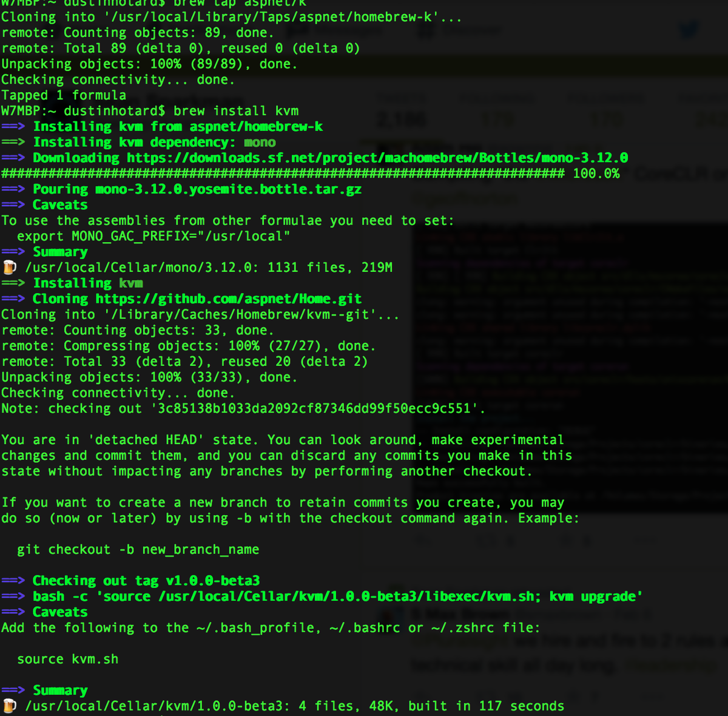Click 'git checkout -b new_branch_name' example command

[138, 550]
